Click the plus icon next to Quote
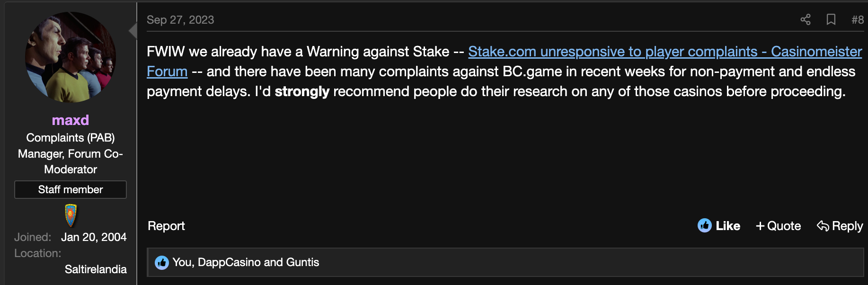 760,226
